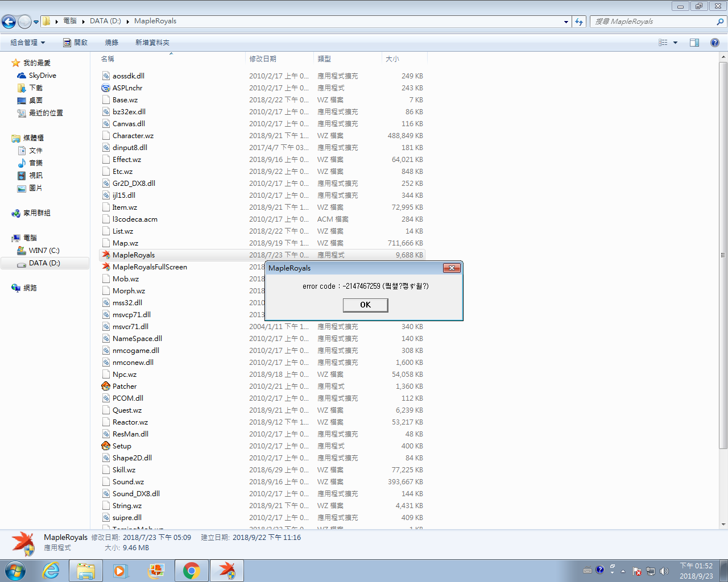Screen dimensions: 728x582
Task: Click DATA (D:) in the address bar
Action: (x=105, y=21)
